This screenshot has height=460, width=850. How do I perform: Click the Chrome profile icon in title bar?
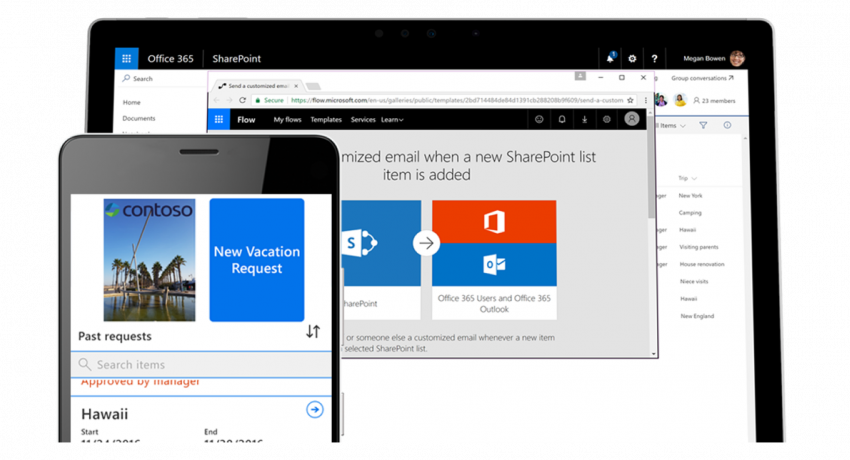pyautogui.click(x=580, y=76)
